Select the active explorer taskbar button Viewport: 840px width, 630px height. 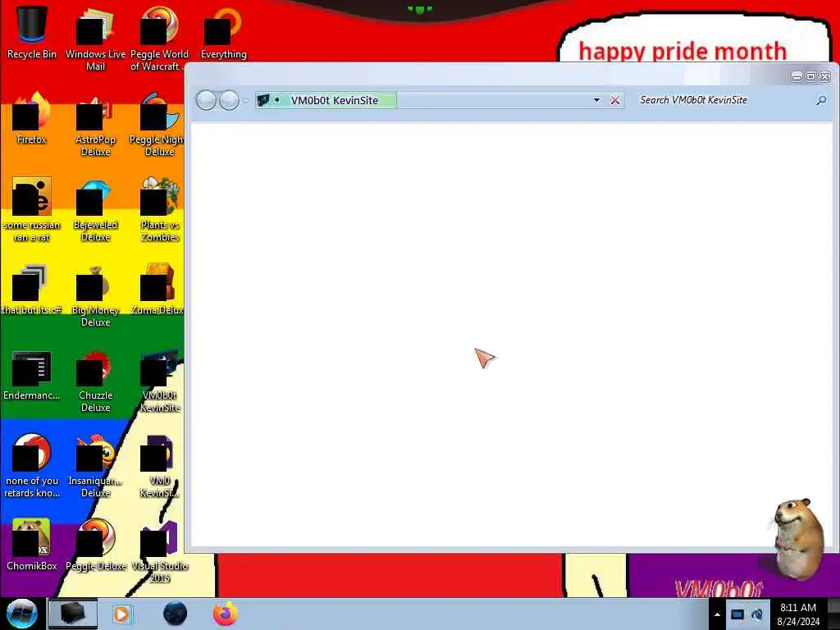tap(72, 614)
